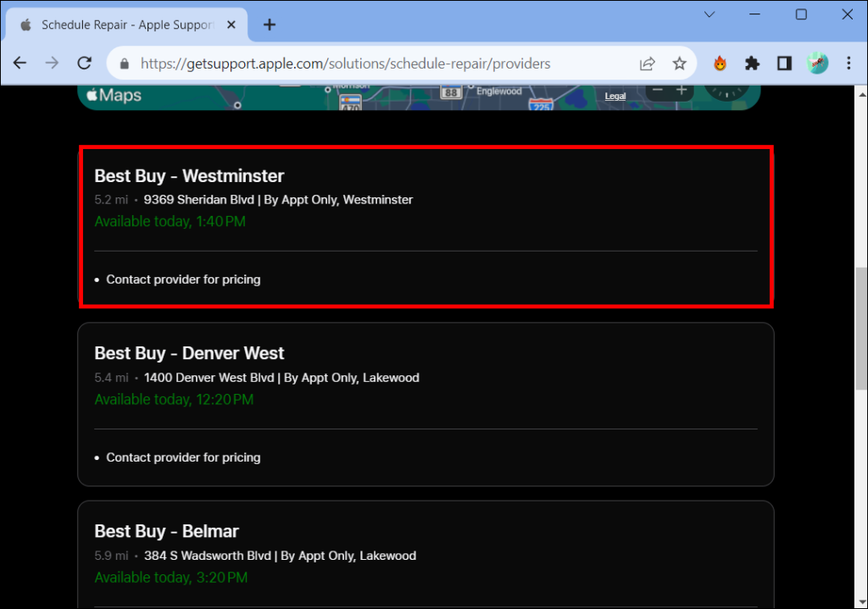The height and width of the screenshot is (609, 868).
Task: Open a new browser tab
Action: click(x=269, y=25)
